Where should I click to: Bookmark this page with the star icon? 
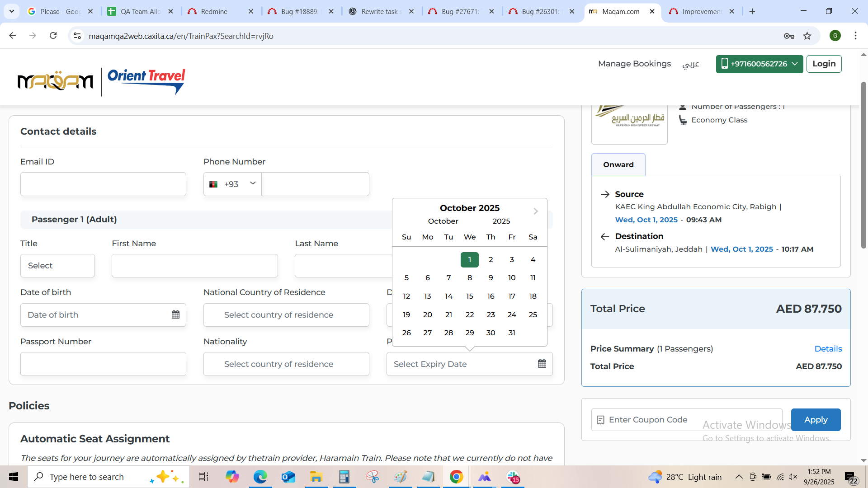pos(807,36)
